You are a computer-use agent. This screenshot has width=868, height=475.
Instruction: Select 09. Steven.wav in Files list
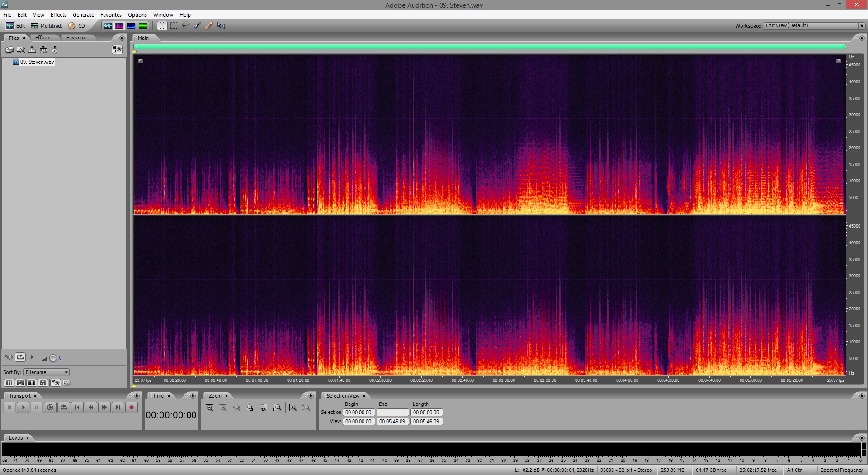click(34, 62)
